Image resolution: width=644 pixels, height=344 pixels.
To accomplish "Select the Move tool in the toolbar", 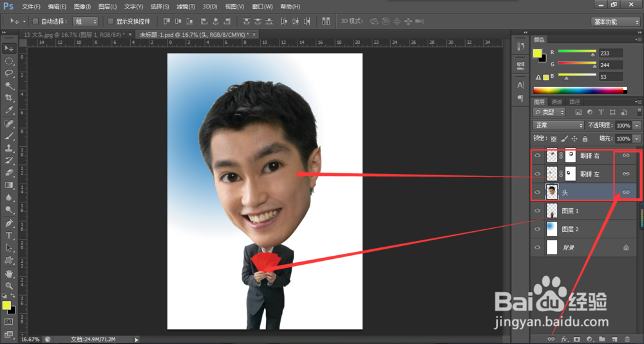I will click(x=8, y=48).
